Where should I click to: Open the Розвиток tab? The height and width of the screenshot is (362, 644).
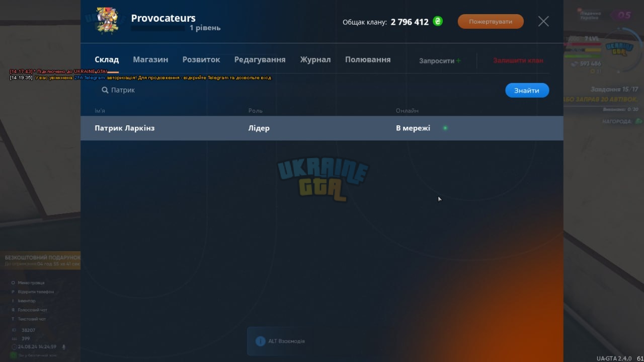[201, 59]
